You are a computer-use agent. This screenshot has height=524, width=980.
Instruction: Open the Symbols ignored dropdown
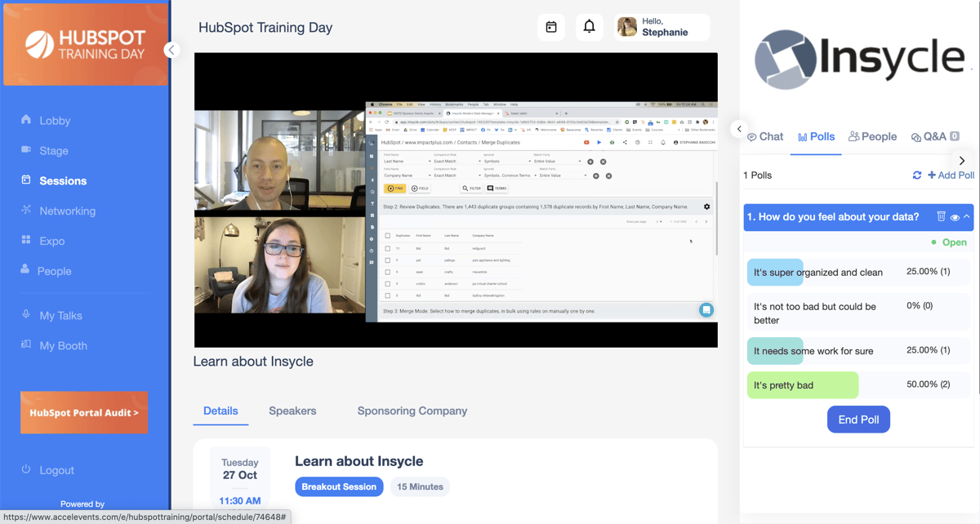pos(507,162)
